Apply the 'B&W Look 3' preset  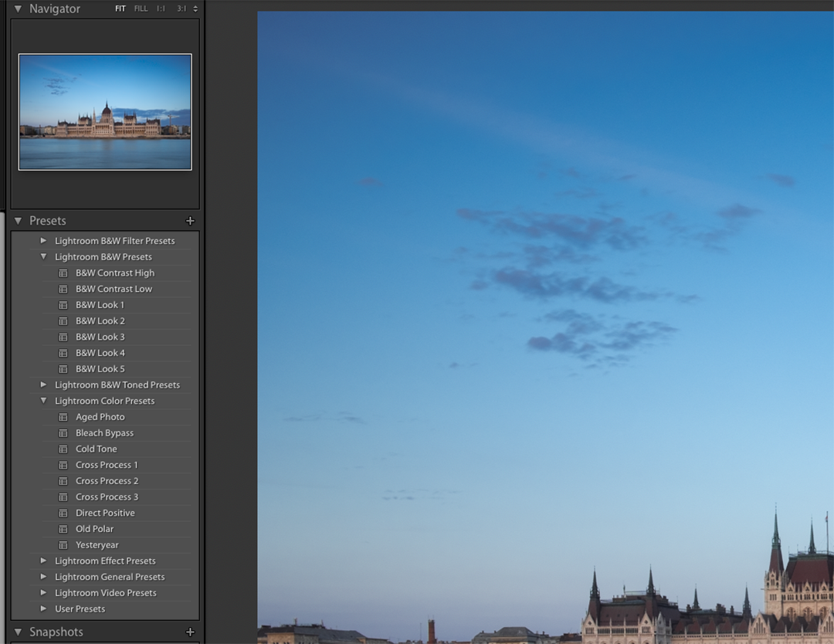pyautogui.click(x=100, y=337)
